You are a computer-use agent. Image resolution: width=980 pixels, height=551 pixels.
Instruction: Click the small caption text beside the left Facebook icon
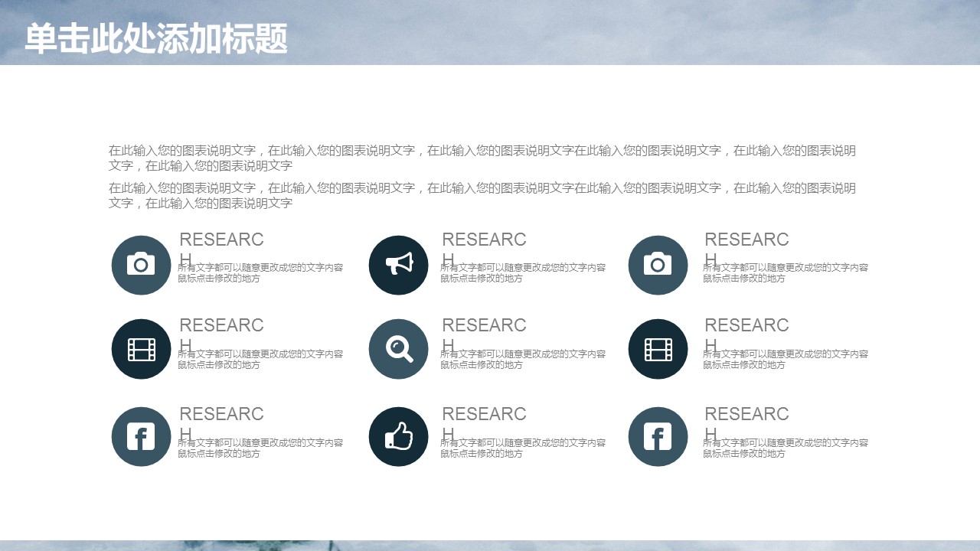(260, 448)
